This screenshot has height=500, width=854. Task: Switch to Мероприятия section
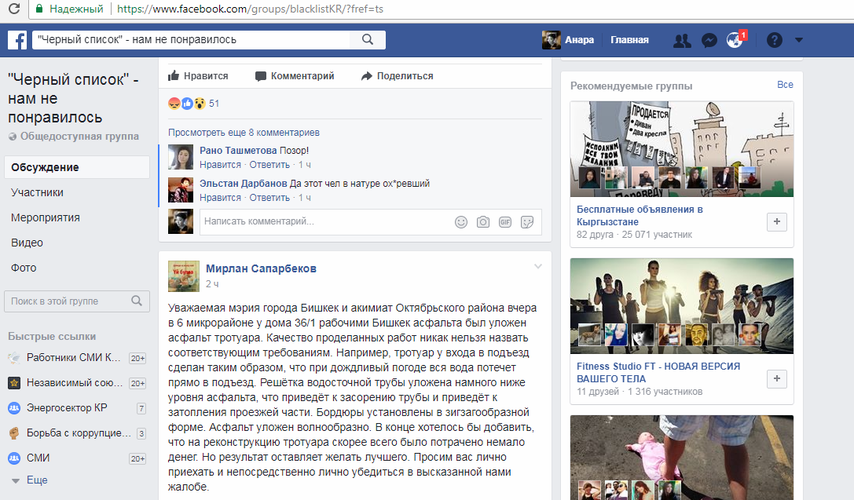point(45,217)
